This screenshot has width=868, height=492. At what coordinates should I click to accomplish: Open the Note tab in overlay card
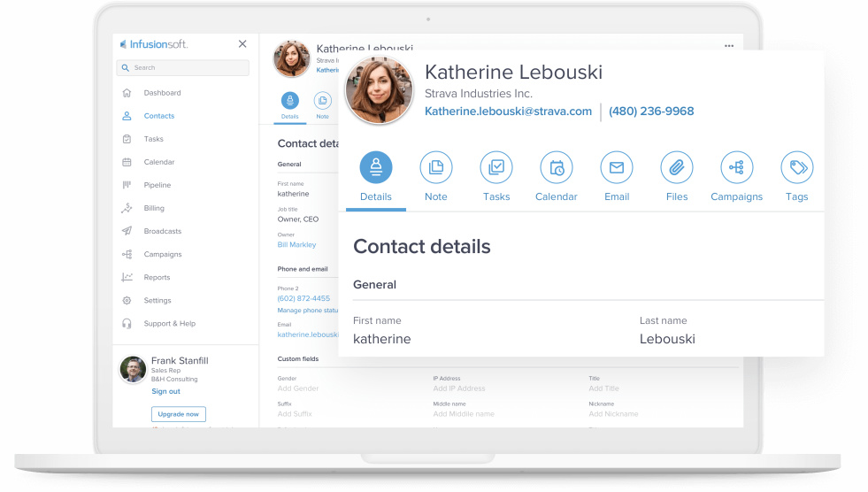pos(436,177)
